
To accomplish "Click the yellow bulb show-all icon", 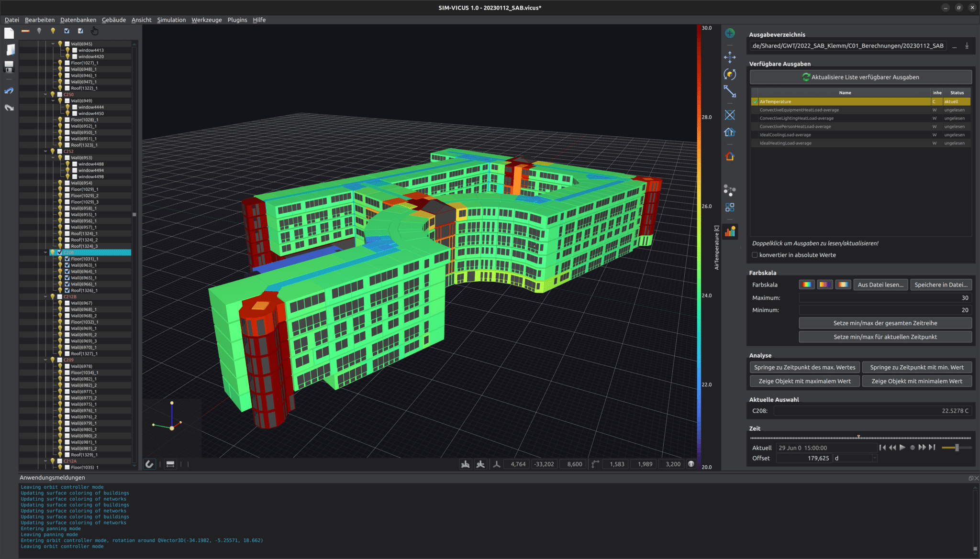I will pyautogui.click(x=53, y=31).
